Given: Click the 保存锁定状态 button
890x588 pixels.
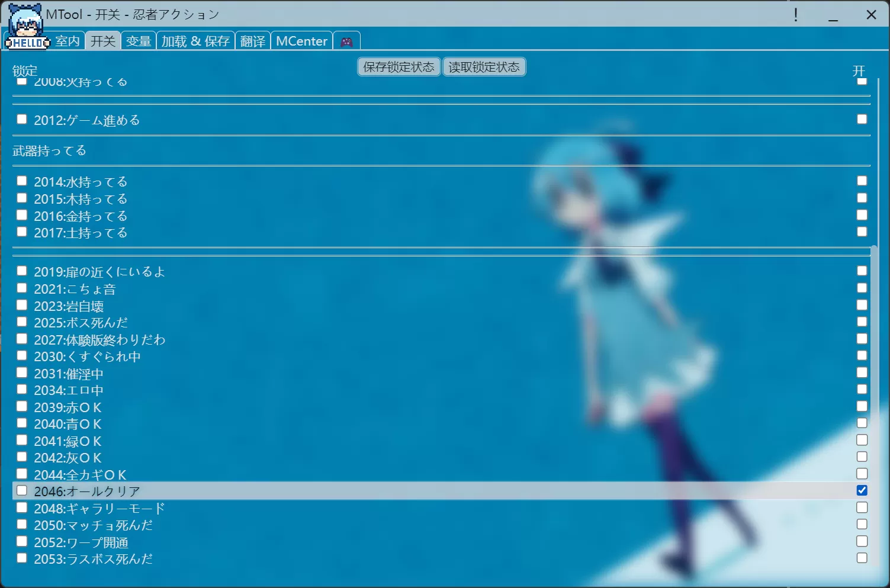Looking at the screenshot, I should pyautogui.click(x=399, y=67).
